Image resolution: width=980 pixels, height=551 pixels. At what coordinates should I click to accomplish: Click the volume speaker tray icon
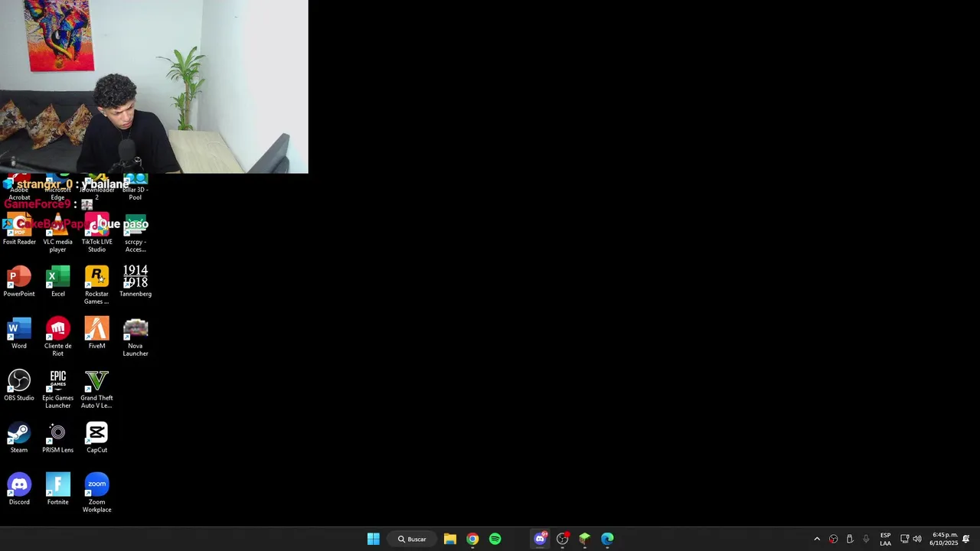[x=917, y=539]
